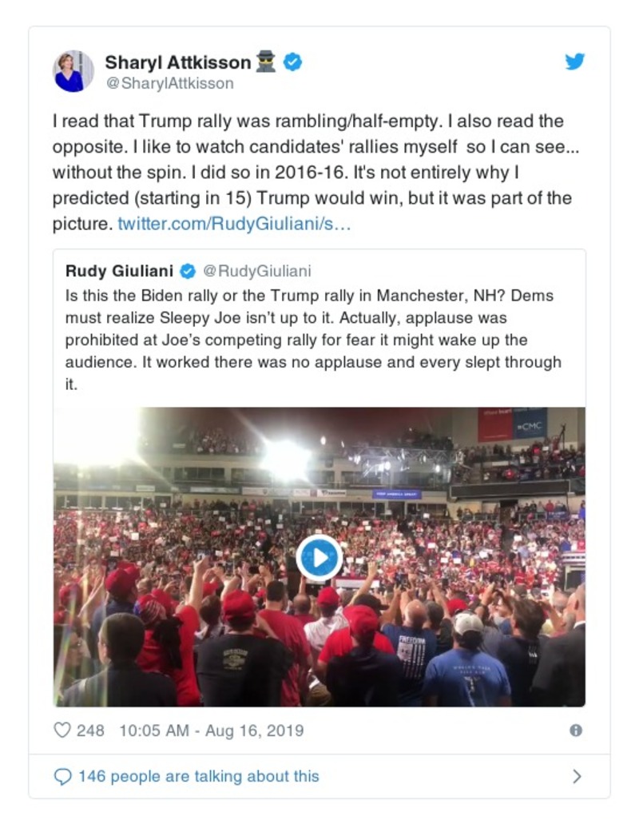This screenshot has height=840, width=639.
Task: Open the embed info icon near the timestamp
Action: [x=577, y=729]
